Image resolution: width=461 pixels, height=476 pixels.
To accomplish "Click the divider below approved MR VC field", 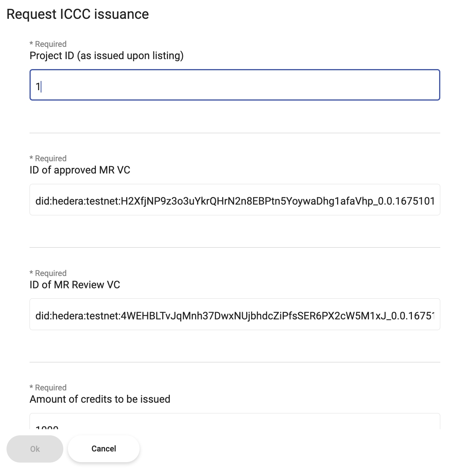I will click(234, 248).
